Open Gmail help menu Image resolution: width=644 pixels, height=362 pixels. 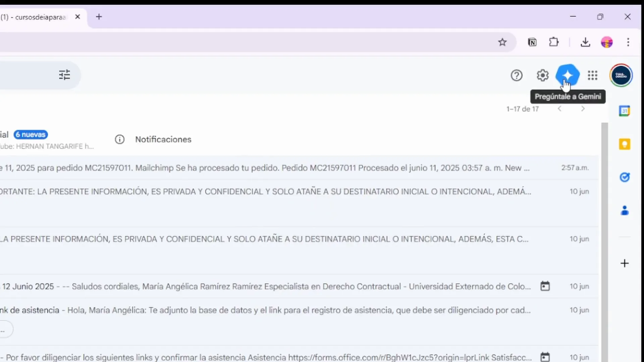point(517,75)
